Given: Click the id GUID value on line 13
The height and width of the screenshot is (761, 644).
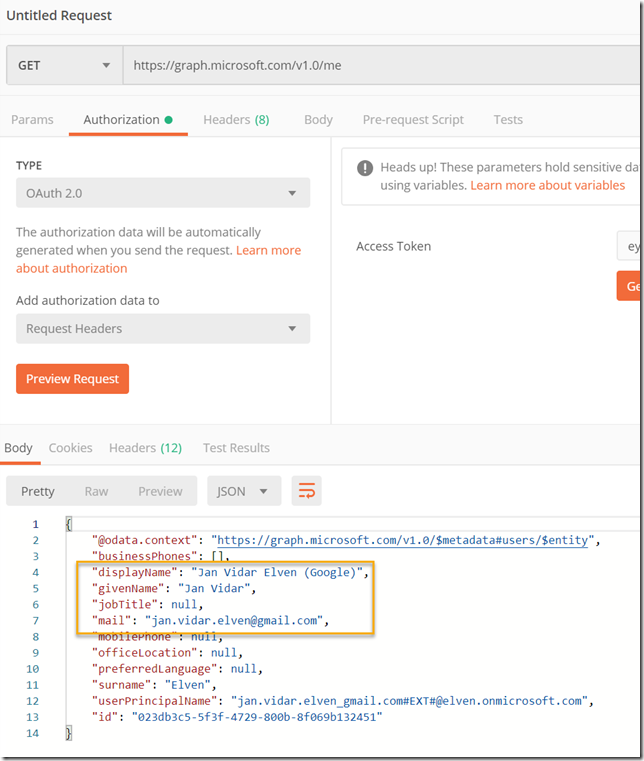Looking at the screenshot, I should 257,717.
